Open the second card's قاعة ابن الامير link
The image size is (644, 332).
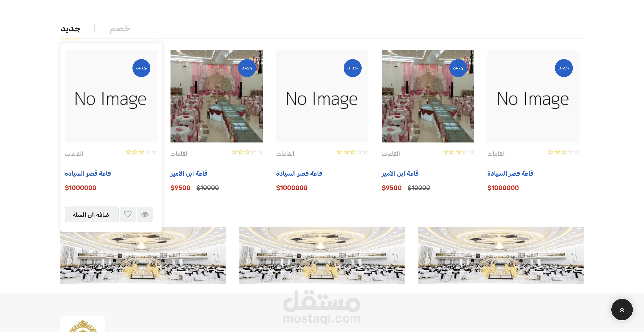189,173
